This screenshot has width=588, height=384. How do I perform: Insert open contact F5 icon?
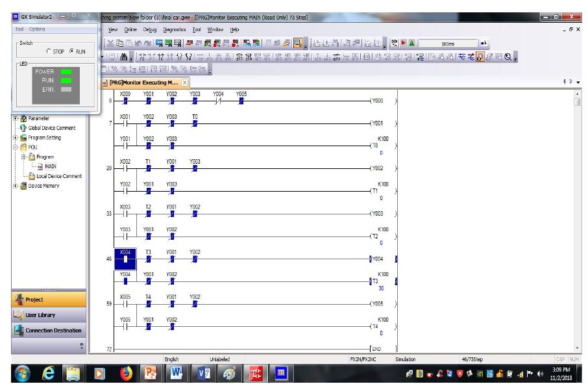(x=142, y=57)
